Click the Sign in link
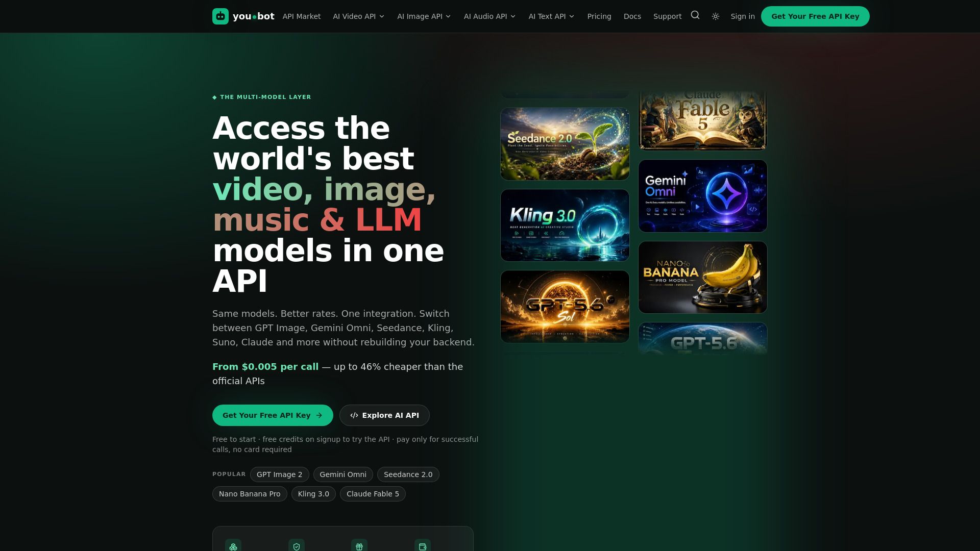The height and width of the screenshot is (551, 980). pyautogui.click(x=743, y=16)
